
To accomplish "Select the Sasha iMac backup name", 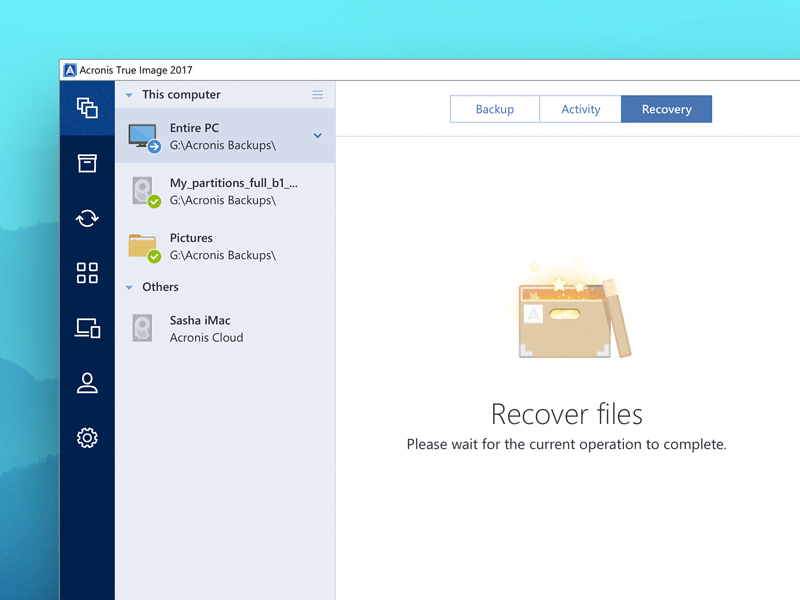I will [x=200, y=320].
